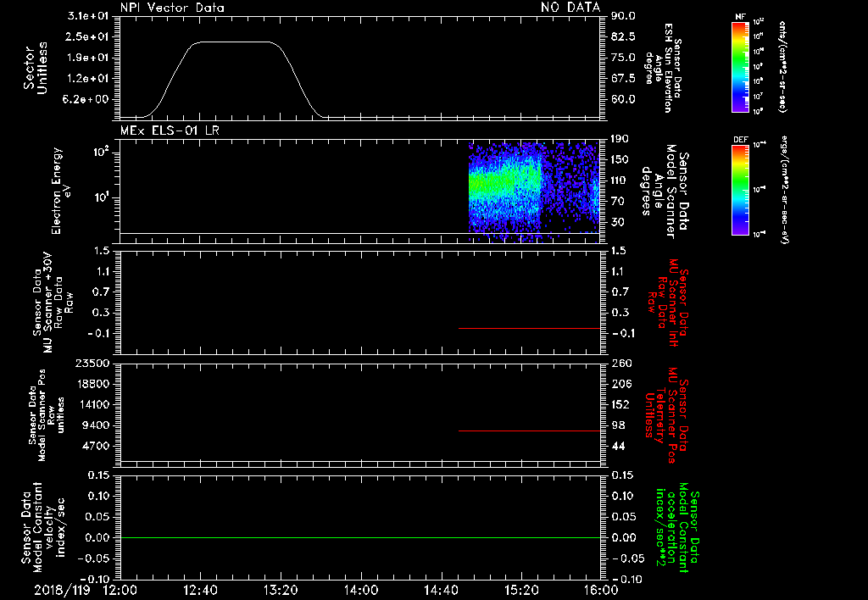Click the 'ESH Sun Elevation Angle' axis label

[x=664, y=68]
